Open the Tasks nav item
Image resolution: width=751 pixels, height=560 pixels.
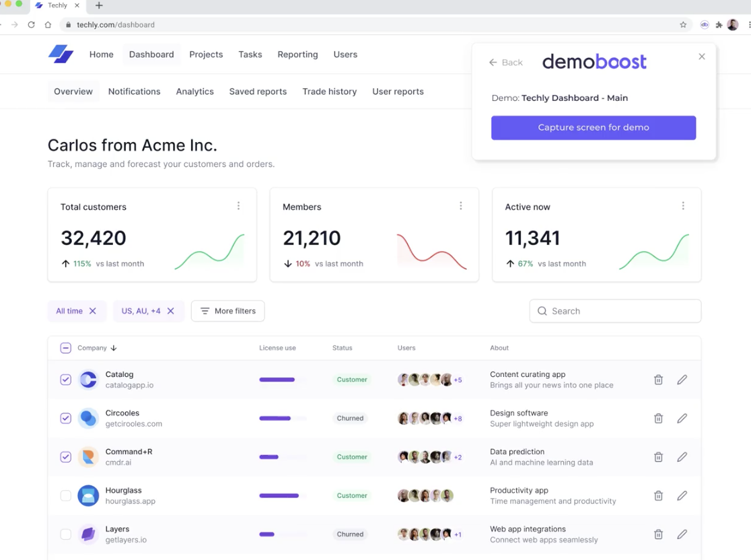(250, 55)
